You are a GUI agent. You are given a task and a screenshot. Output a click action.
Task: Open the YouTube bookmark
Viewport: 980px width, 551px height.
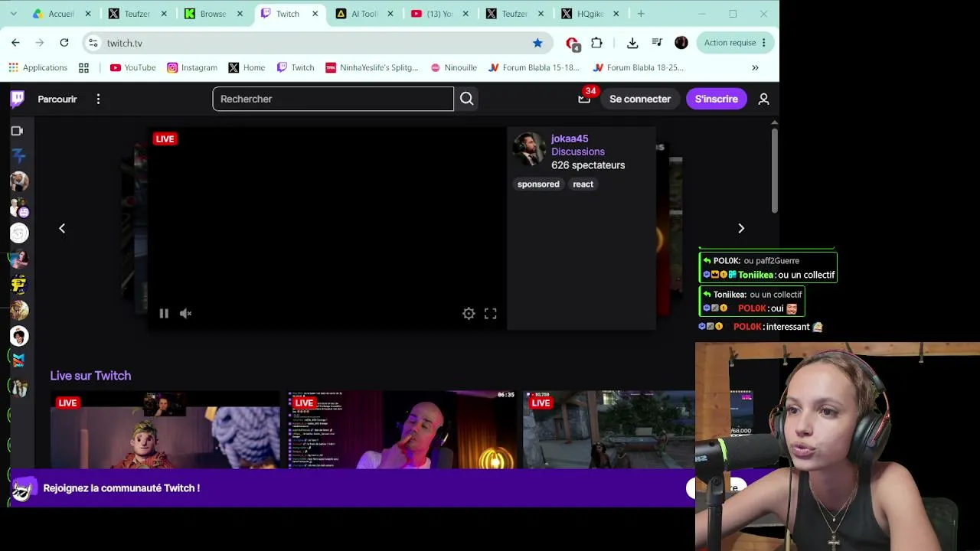coord(133,67)
